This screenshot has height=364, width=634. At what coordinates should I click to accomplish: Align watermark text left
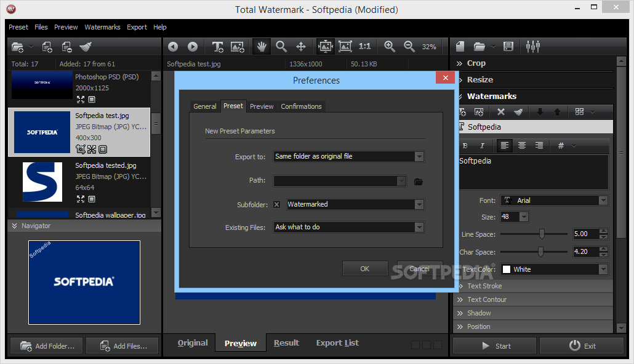(505, 146)
